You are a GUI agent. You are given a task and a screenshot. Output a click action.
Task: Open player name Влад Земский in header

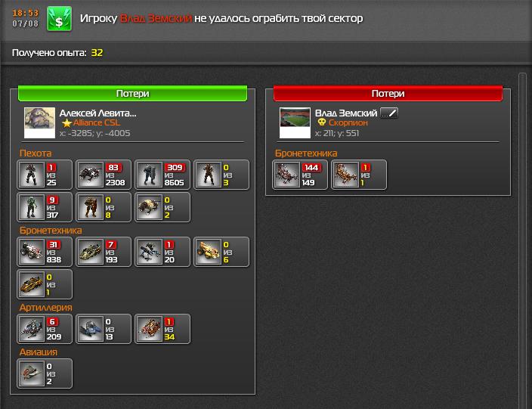tap(156, 18)
